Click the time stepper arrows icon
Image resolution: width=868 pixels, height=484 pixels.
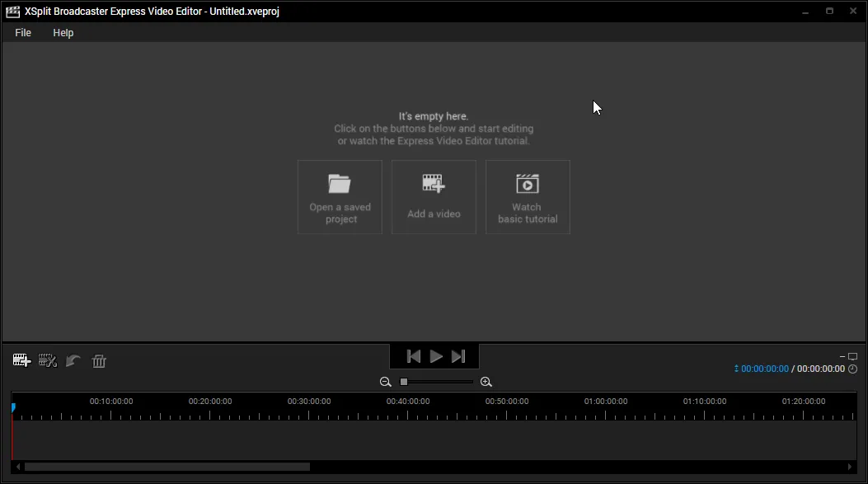click(736, 369)
